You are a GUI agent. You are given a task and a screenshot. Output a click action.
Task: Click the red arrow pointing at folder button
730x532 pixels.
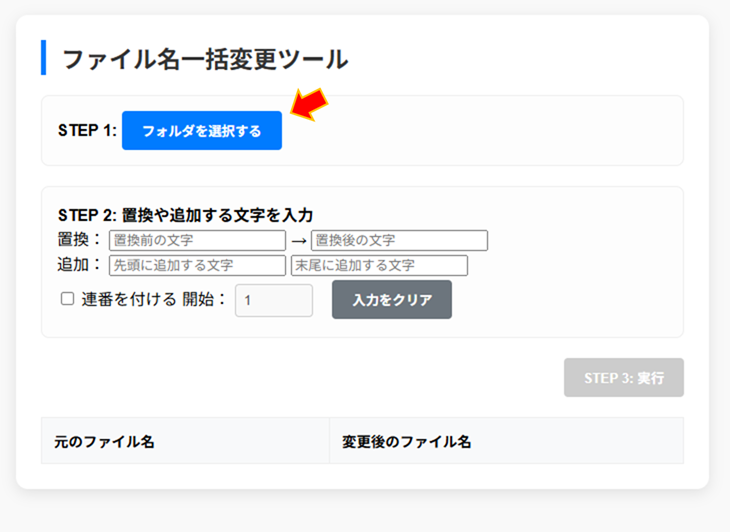[x=308, y=104]
